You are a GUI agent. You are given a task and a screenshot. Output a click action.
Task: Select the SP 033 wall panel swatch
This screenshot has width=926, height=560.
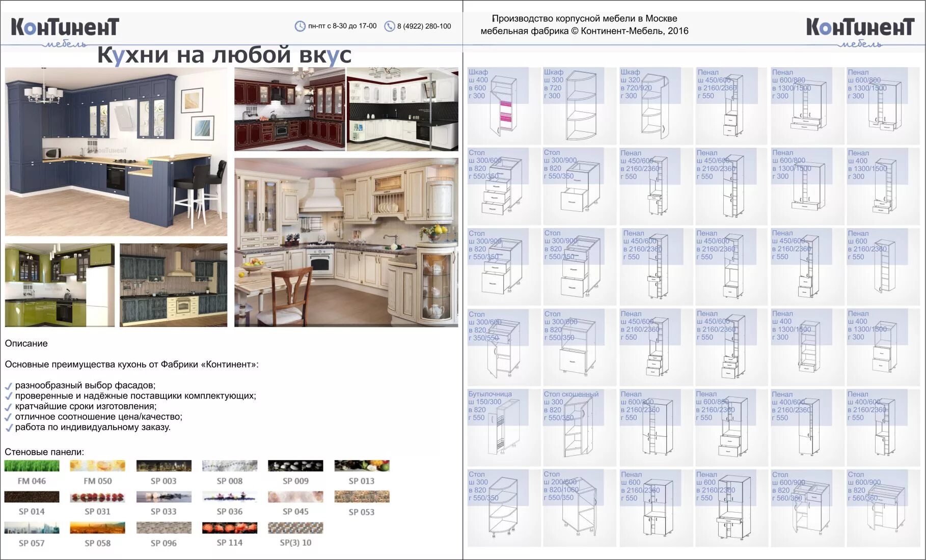coord(164,497)
